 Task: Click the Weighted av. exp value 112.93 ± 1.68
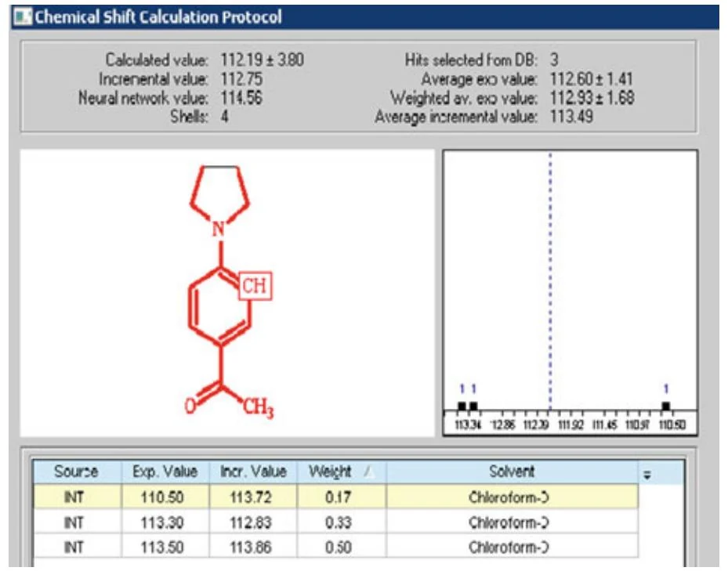tap(592, 97)
